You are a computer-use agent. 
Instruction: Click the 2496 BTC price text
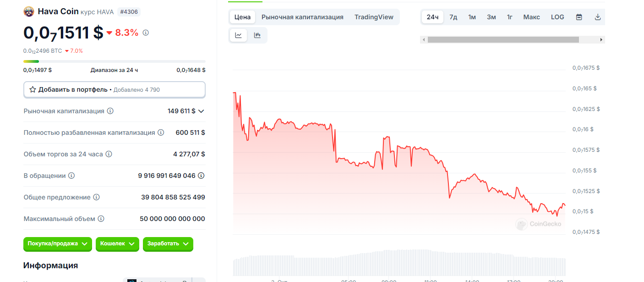tap(43, 51)
